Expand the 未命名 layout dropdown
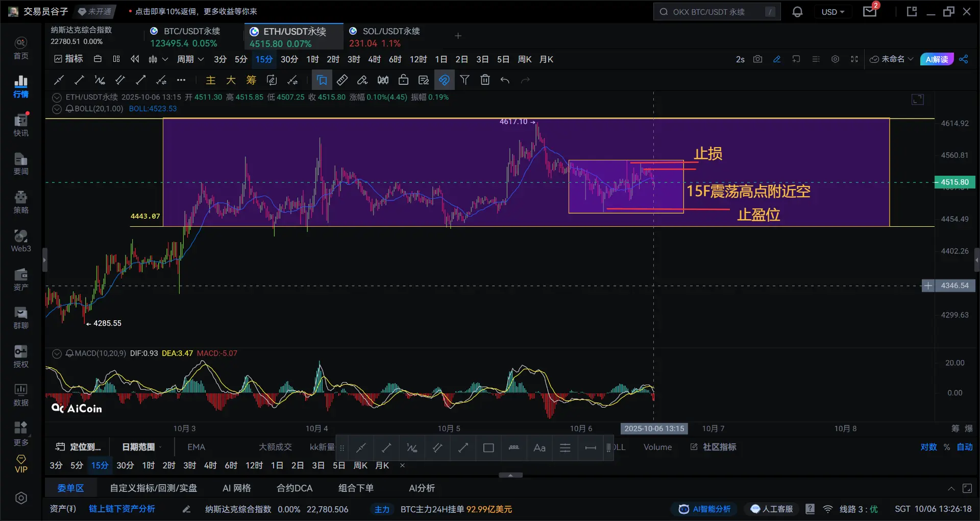 (x=892, y=59)
